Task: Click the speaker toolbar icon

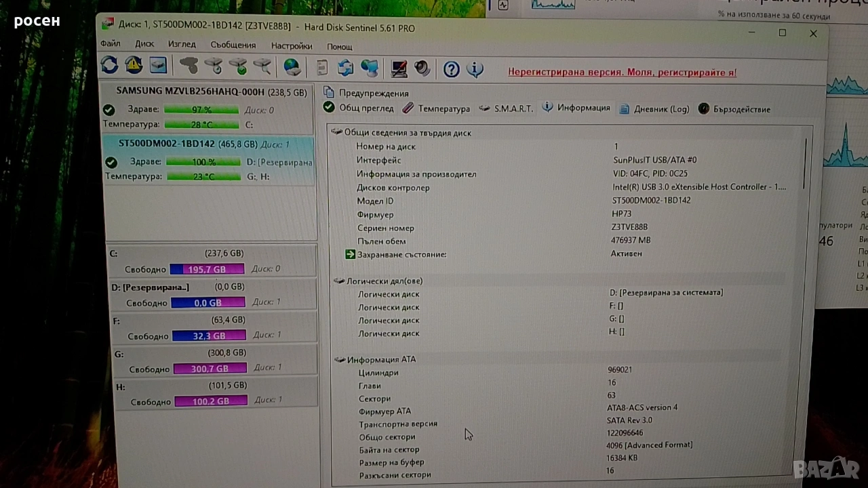Action: 422,68
